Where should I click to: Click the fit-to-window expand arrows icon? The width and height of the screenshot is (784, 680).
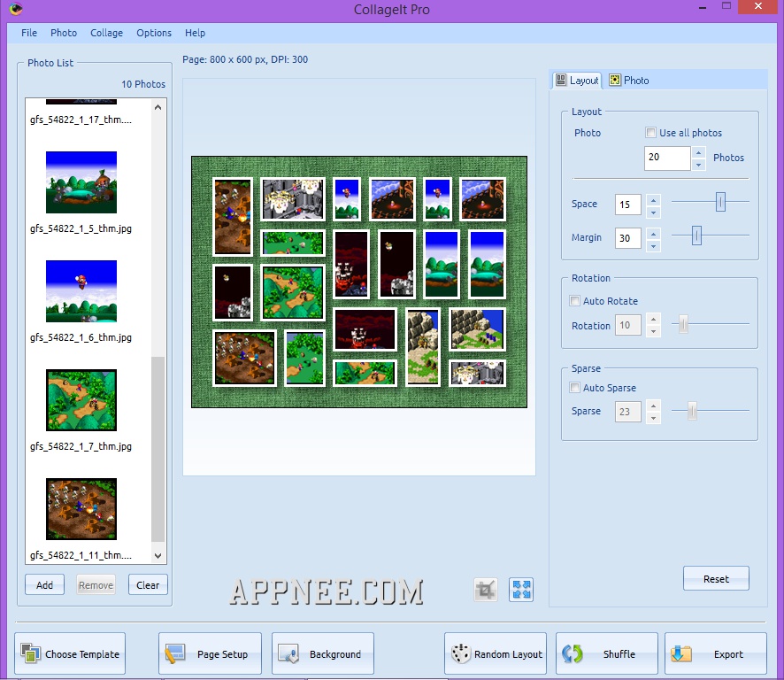click(x=521, y=590)
